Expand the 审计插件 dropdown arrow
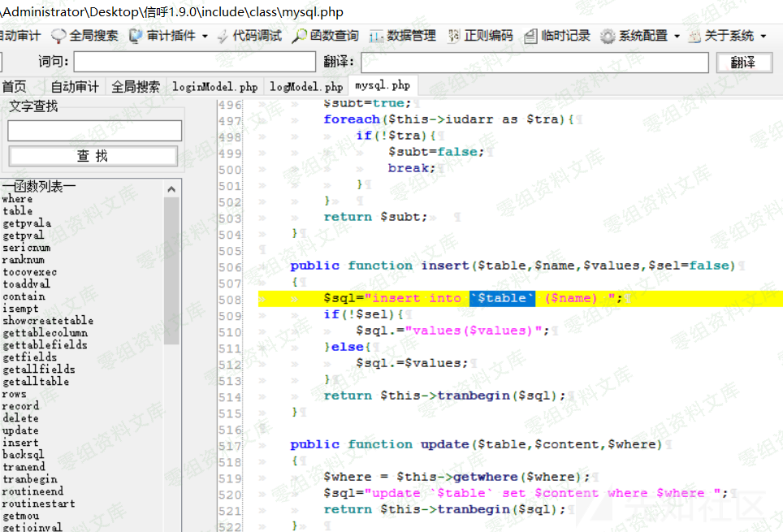783x532 pixels. (205, 36)
